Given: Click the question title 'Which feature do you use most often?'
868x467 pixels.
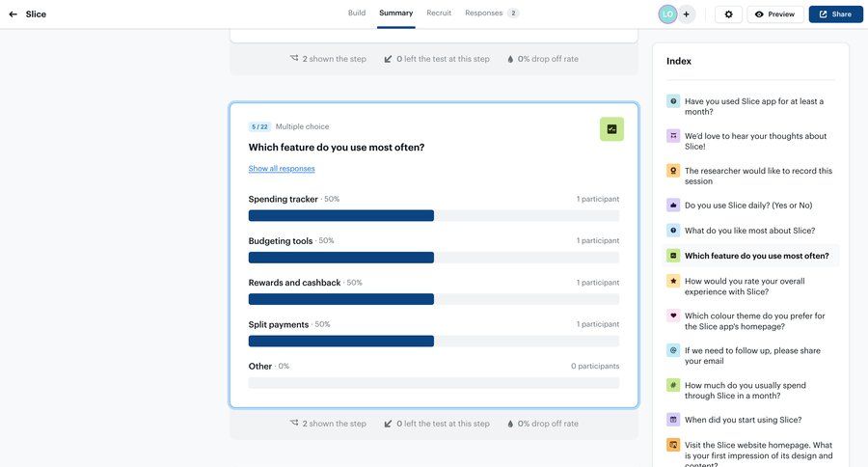Looking at the screenshot, I should (x=337, y=148).
